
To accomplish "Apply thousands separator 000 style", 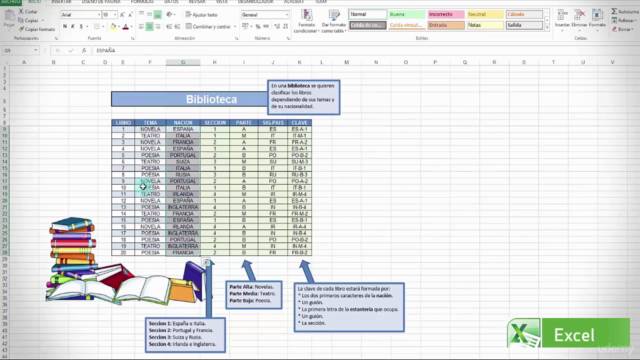I will 266,27.
